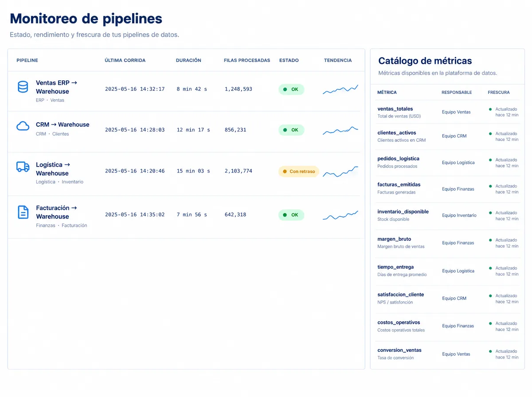Click rows processed value 856,231
Image resolution: width=532 pixels, height=397 pixels.
pos(235,130)
